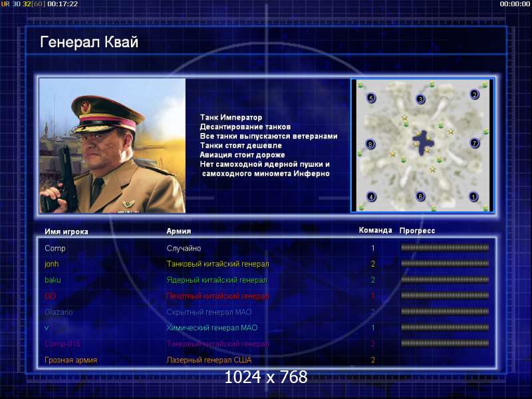
Task: Select player name Glazario
Action: click(59, 312)
